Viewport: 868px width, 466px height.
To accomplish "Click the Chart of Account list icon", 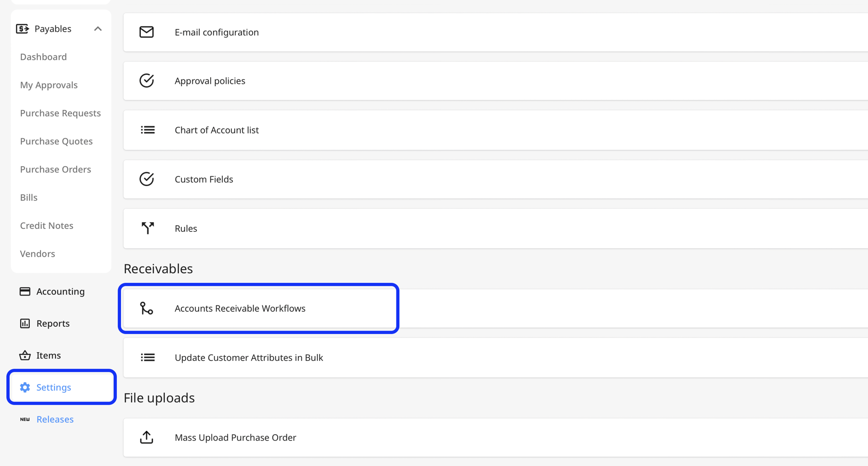I will point(147,130).
